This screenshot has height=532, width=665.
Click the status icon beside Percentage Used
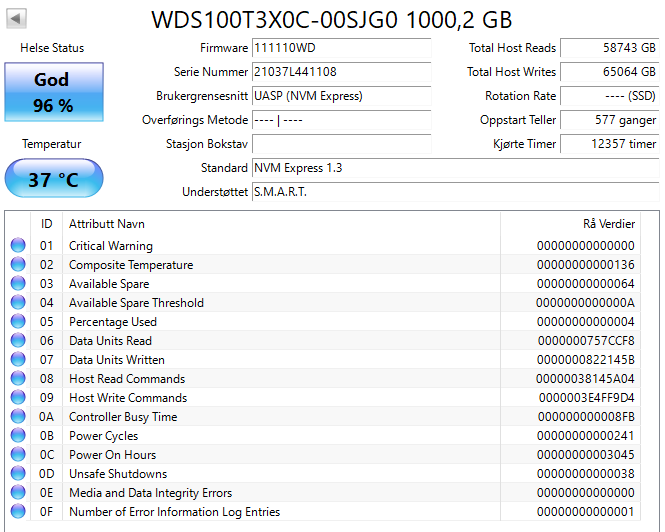click(x=18, y=322)
